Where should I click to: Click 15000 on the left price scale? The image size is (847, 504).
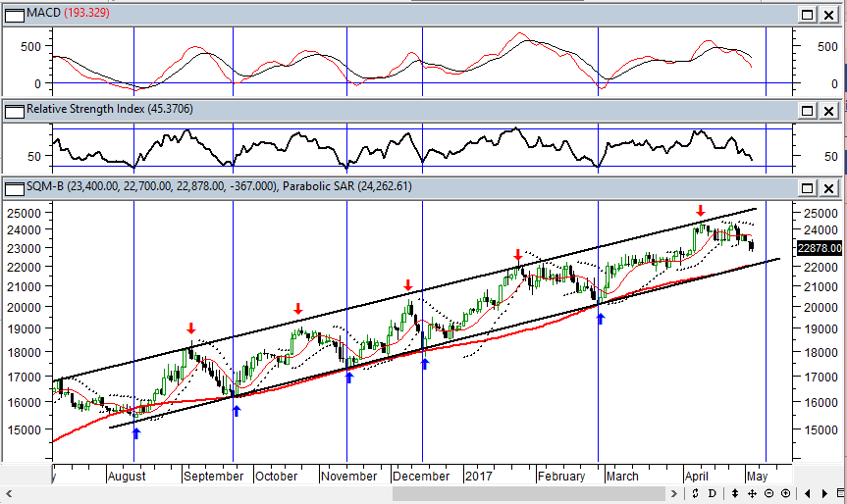coord(24,430)
